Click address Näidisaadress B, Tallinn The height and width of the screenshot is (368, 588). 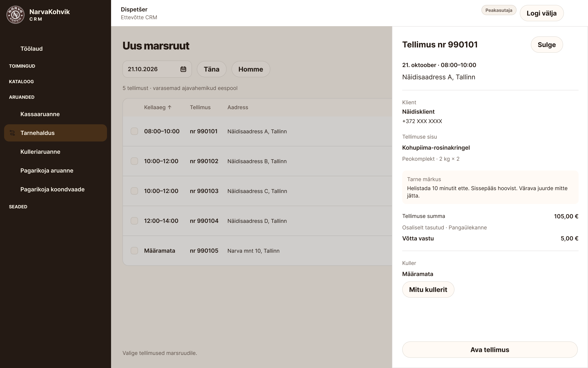tap(257, 161)
